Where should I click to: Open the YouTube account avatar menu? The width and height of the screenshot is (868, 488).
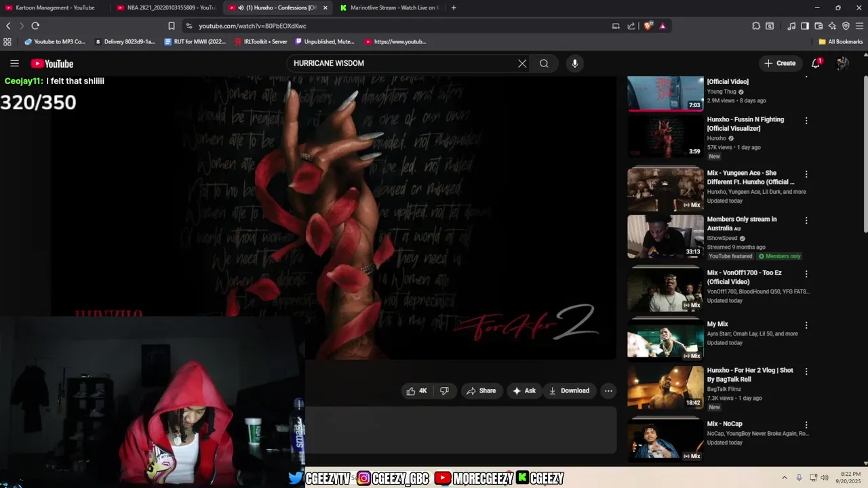pyautogui.click(x=842, y=63)
